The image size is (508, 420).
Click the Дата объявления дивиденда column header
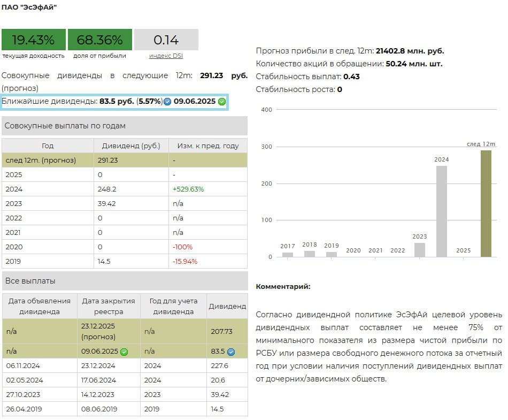pyautogui.click(x=40, y=306)
